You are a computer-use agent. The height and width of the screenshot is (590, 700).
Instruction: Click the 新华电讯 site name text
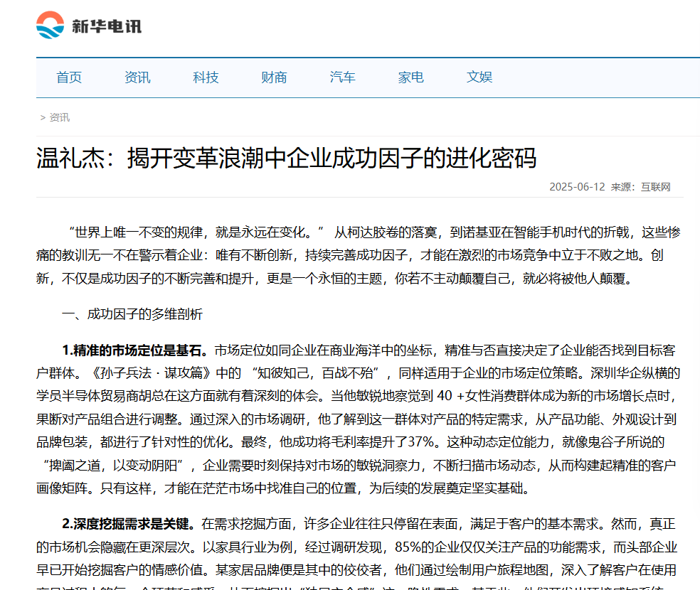tap(107, 26)
